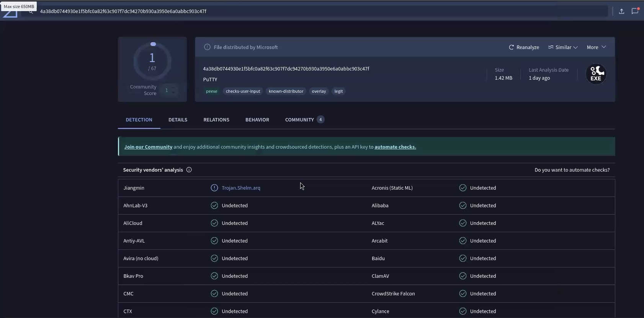Click check icon in Avira (no cloud) row

(x=214, y=258)
